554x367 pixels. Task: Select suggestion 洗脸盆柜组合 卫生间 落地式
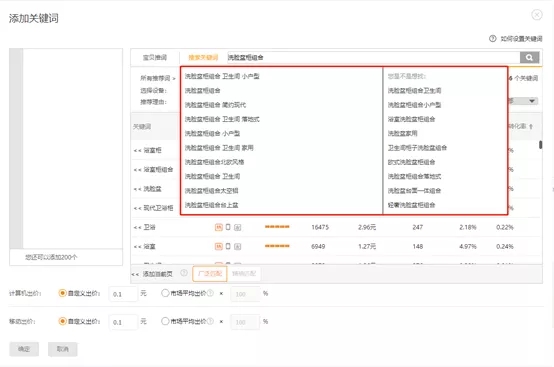coord(222,119)
